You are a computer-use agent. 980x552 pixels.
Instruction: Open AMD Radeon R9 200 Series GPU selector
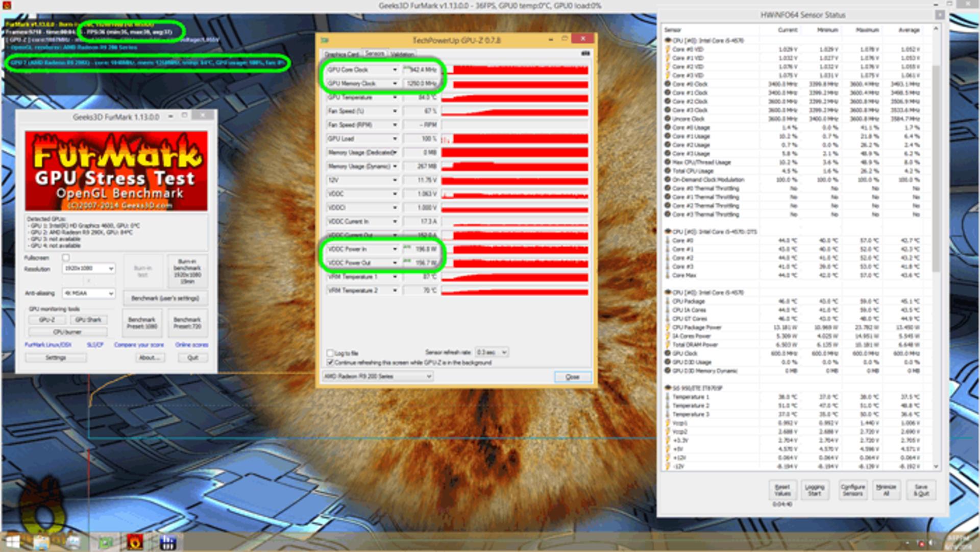click(378, 376)
